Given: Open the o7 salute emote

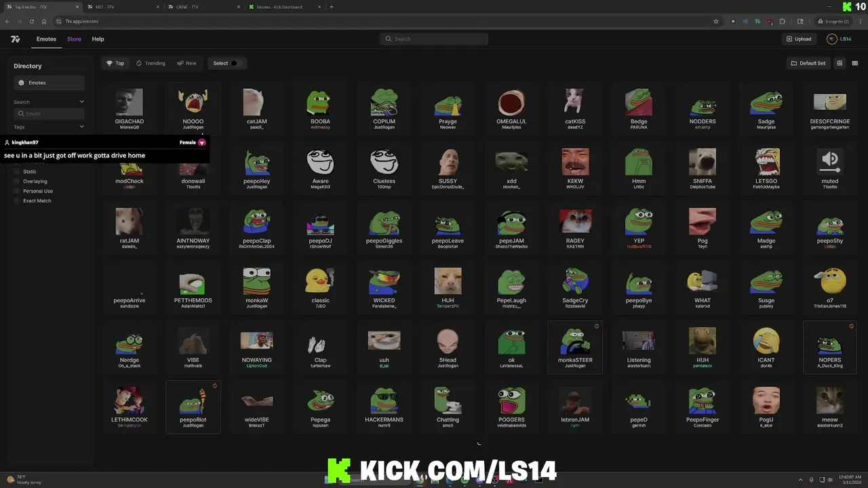Looking at the screenshot, I should tap(830, 287).
